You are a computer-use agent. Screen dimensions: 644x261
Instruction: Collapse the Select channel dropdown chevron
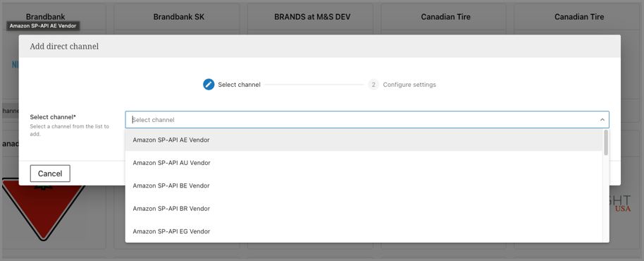pyautogui.click(x=602, y=120)
